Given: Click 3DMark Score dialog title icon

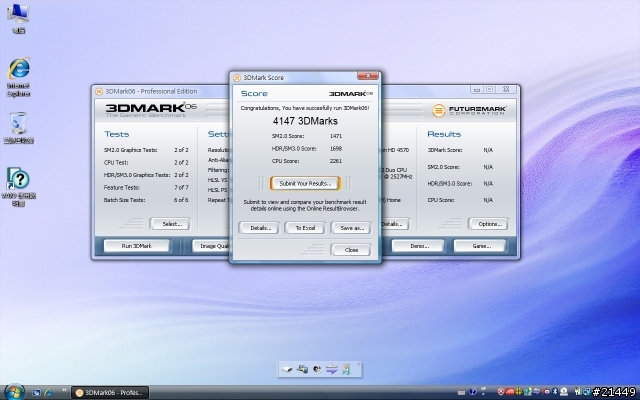Looking at the screenshot, I should (237, 78).
